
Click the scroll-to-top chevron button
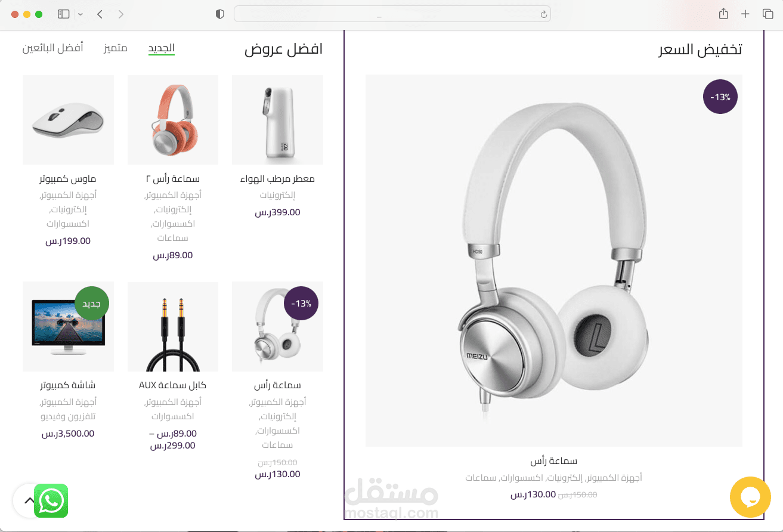(x=29, y=500)
